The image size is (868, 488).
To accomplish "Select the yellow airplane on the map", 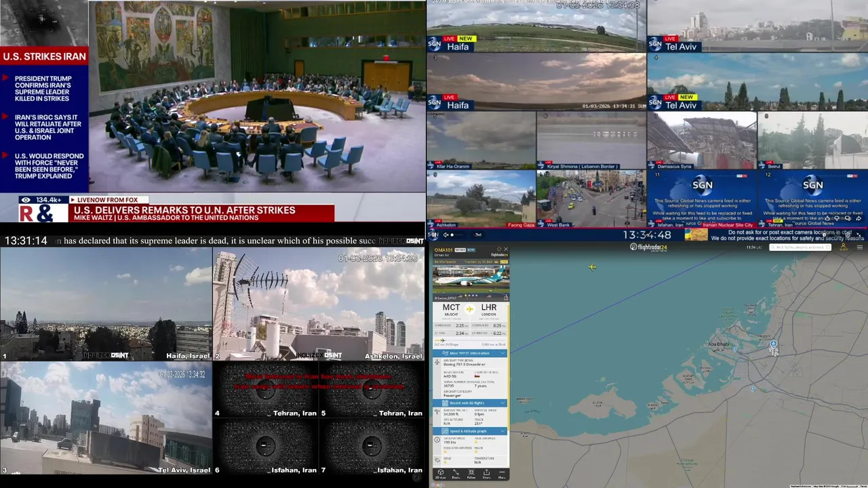I will (592, 267).
